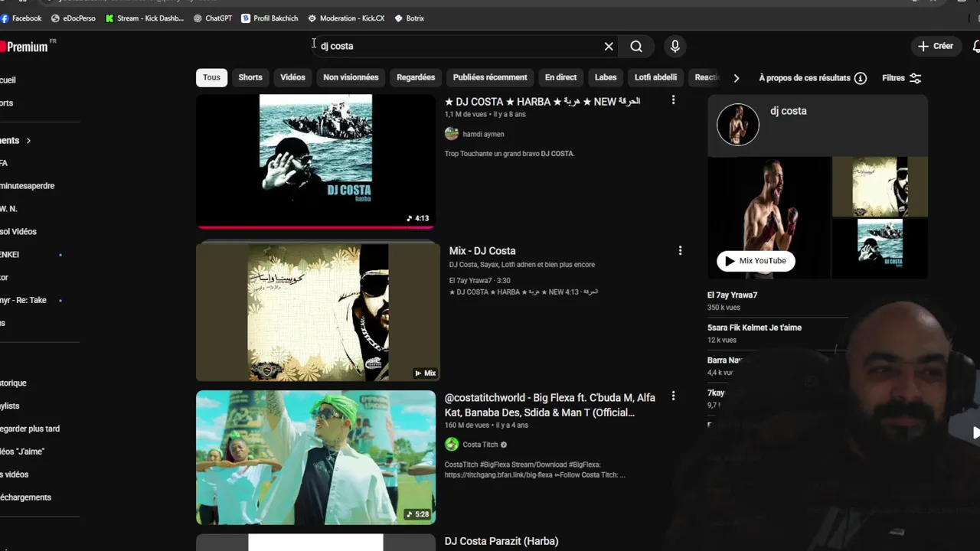Viewport: 980px width, 551px height.
Task: Click the red progress bar under the HARBA thumbnail
Action: point(315,227)
